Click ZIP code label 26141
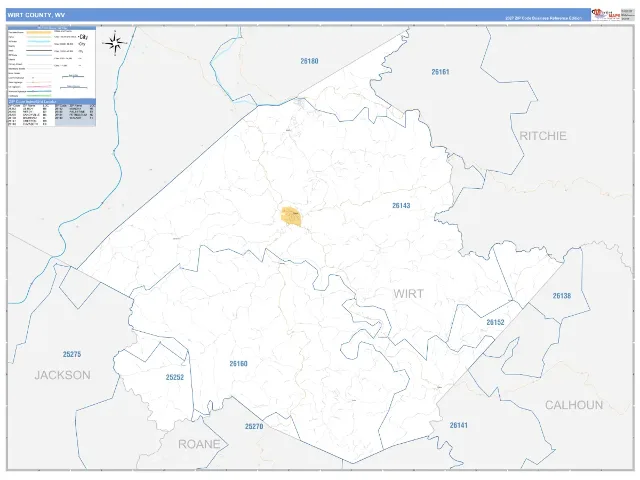The width and height of the screenshot is (640, 480). pos(458,425)
